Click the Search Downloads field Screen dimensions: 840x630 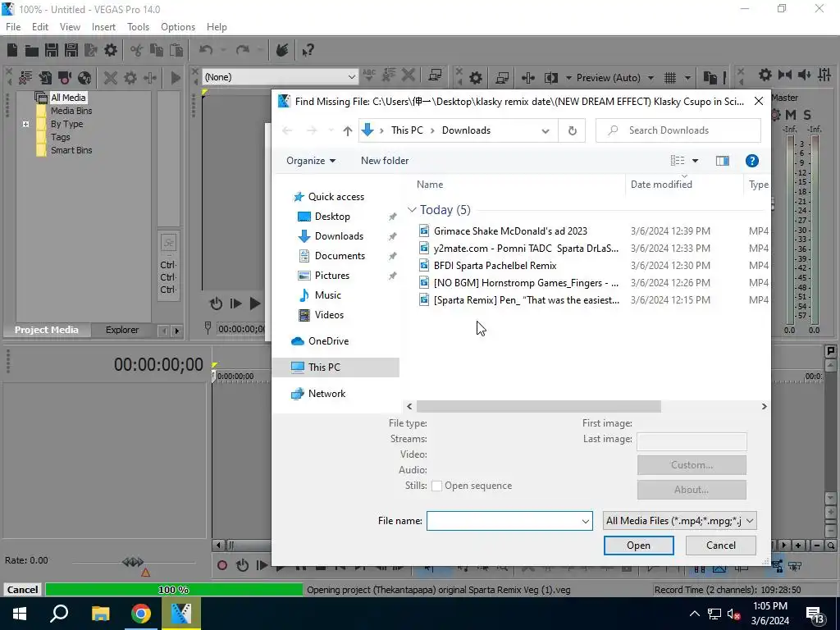click(x=678, y=130)
